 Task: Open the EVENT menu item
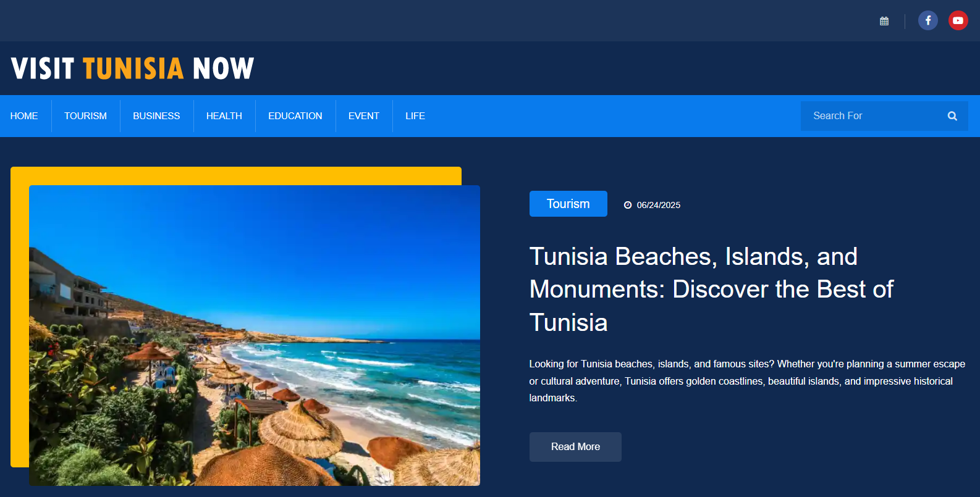(x=364, y=116)
